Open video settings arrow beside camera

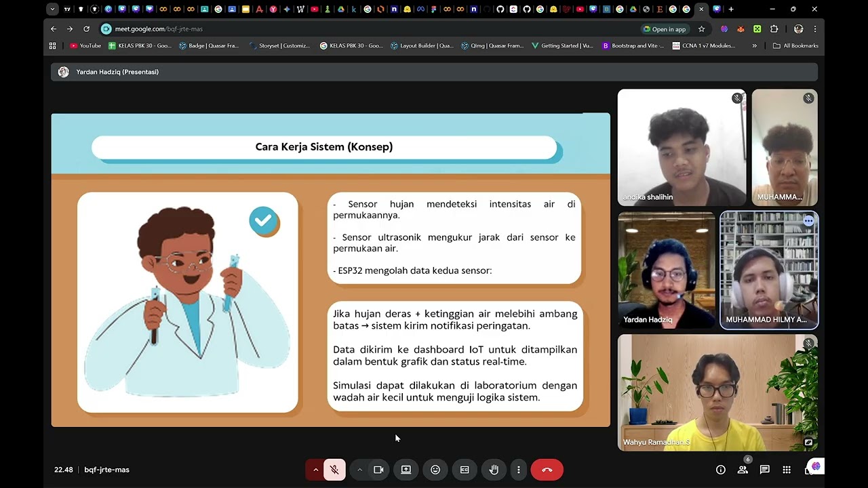click(359, 470)
